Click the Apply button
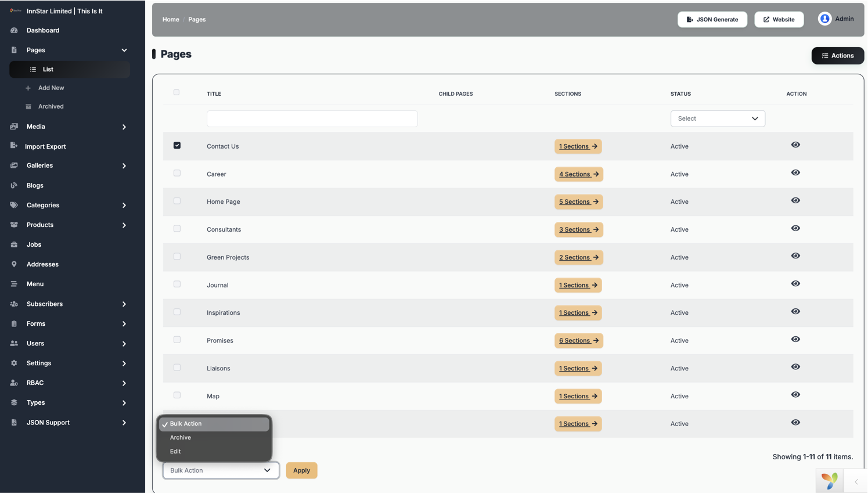The image size is (868, 493). click(x=301, y=470)
